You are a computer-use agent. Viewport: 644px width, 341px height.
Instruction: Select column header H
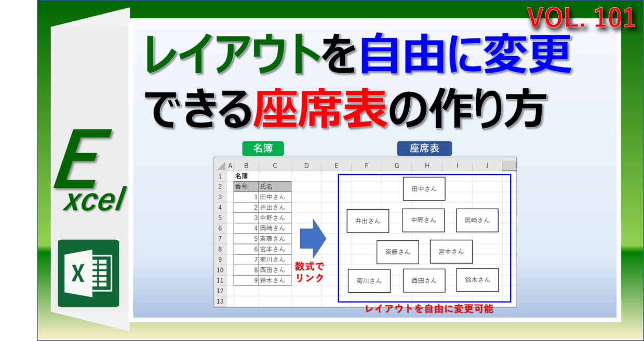coord(427,166)
